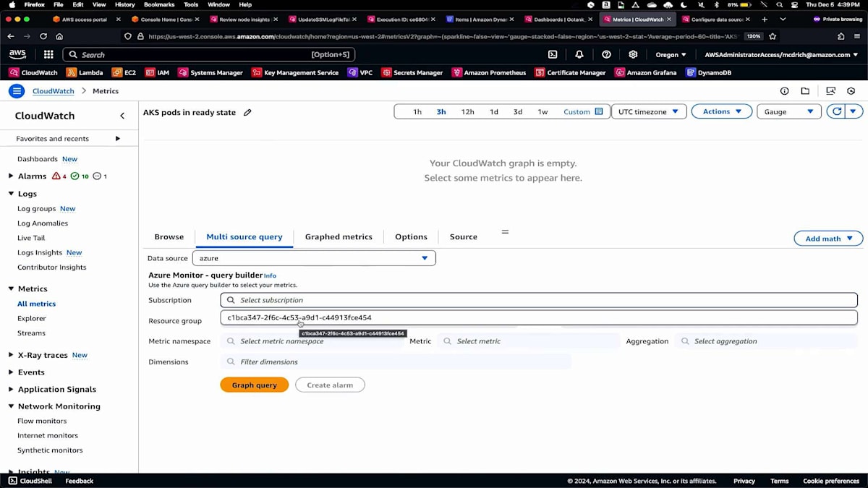The height and width of the screenshot is (488, 868).
Task: Open CloudShell icon in top navigation bar
Action: [553, 54]
